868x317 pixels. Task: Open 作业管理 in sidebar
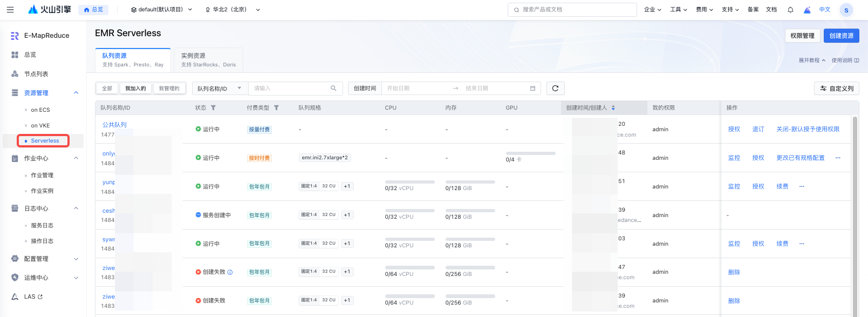[42, 175]
